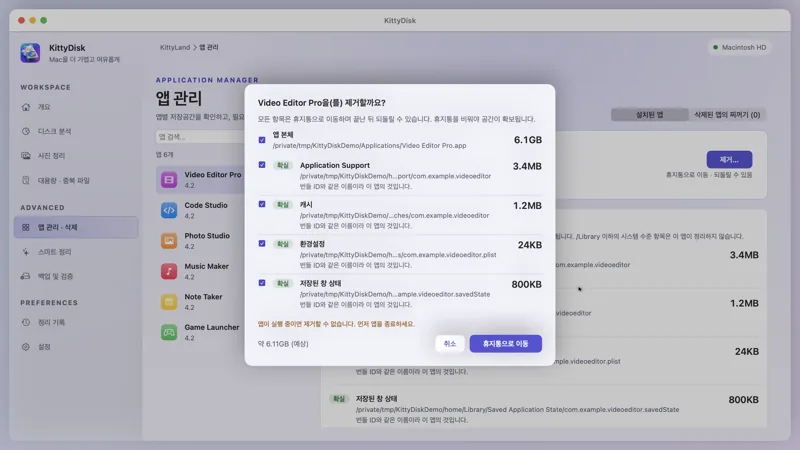Open the 설정 gear icon
Viewport: 800px width, 450px height.
point(26,347)
